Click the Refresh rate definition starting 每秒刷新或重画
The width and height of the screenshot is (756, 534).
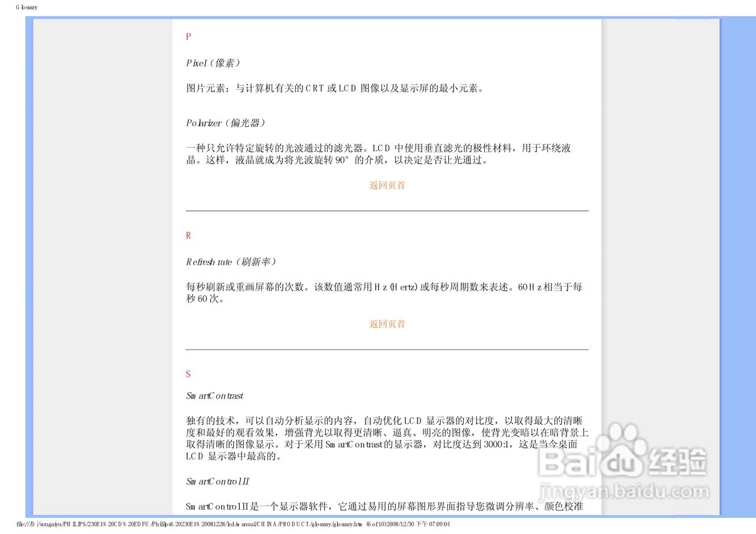click(384, 293)
